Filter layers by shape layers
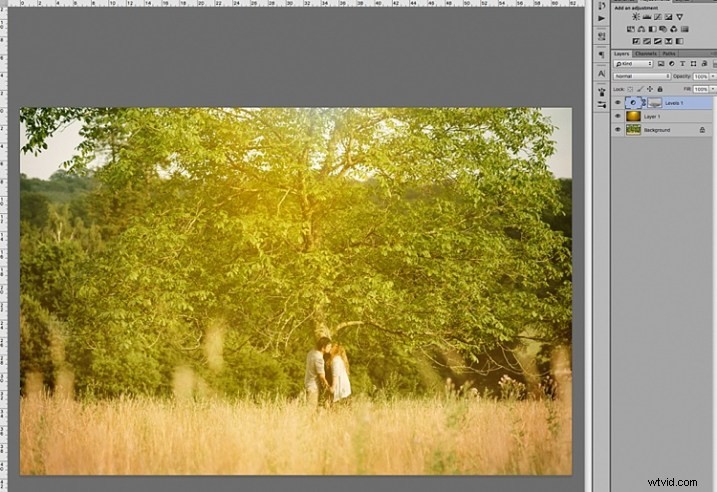The image size is (717, 492). point(693,64)
